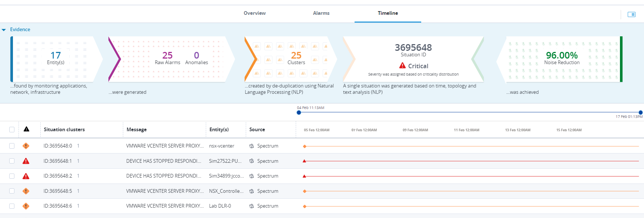Click the Critical severity icon under Situation ID
Screen dimensions: 644x218
402,66
